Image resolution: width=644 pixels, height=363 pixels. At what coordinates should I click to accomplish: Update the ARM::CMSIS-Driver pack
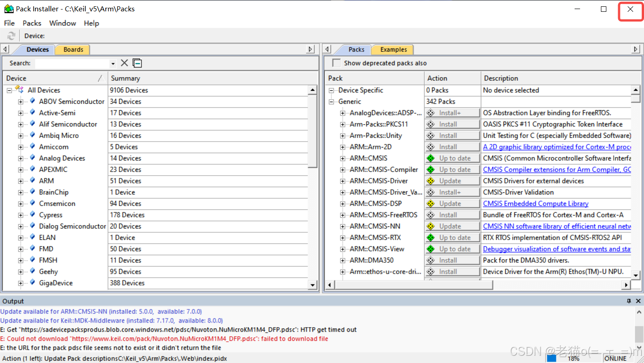(x=452, y=181)
